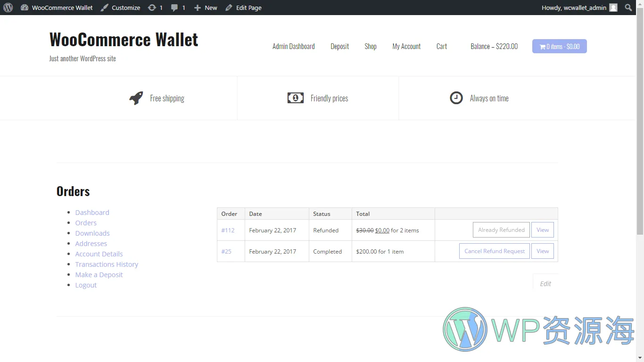
Task: Click the dashboard gauge icon in admin bar
Action: click(25, 8)
